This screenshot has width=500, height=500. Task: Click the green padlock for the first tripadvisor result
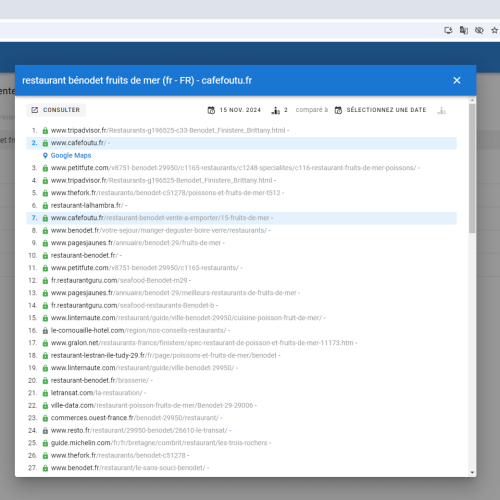pos(45,131)
